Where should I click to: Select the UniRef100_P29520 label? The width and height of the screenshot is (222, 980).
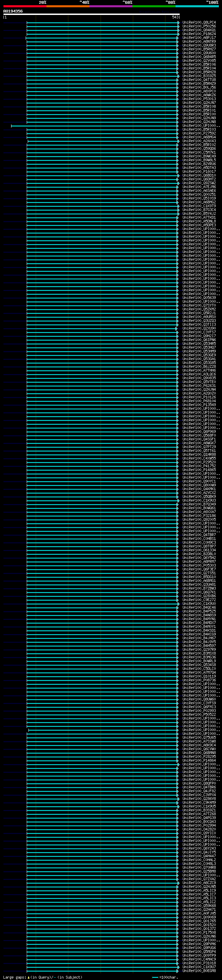199,462
